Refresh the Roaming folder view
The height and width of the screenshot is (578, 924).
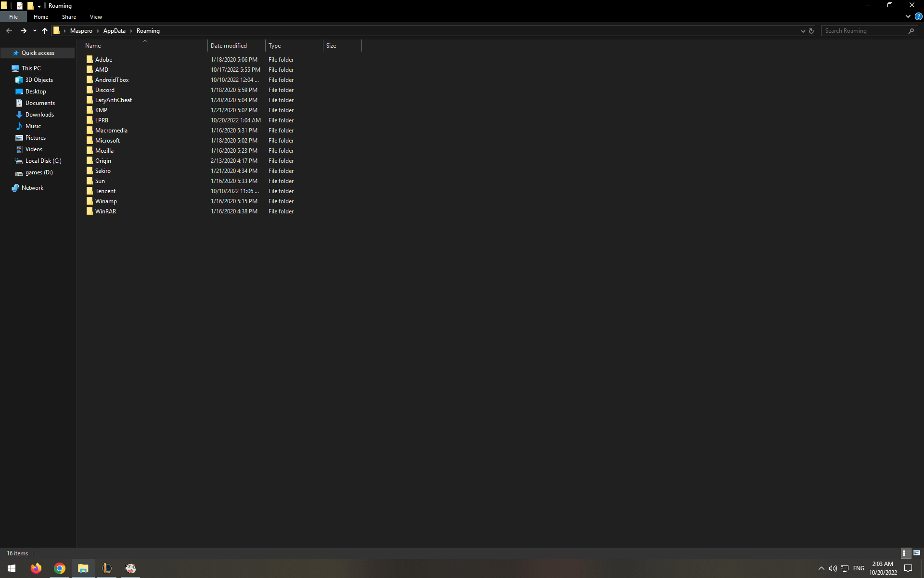tap(811, 31)
